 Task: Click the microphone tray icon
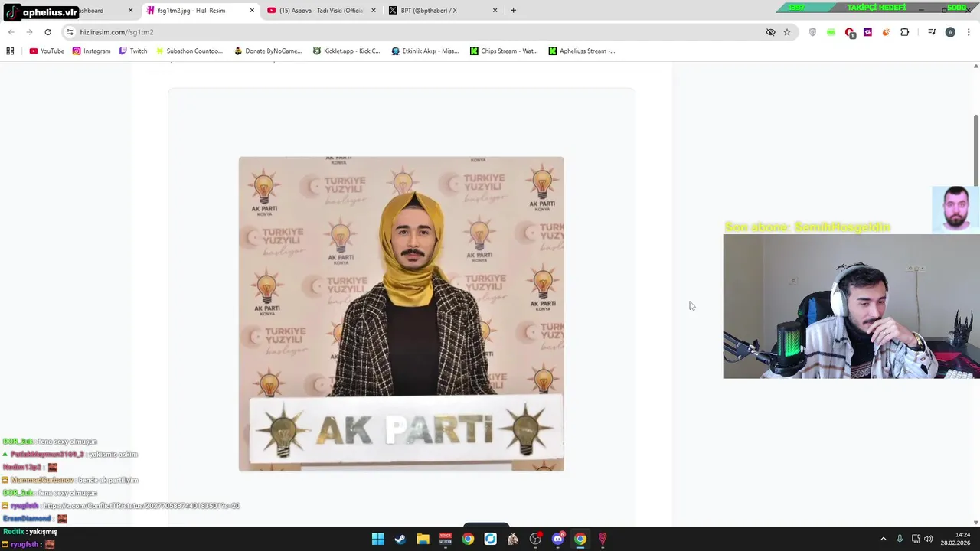(x=900, y=539)
